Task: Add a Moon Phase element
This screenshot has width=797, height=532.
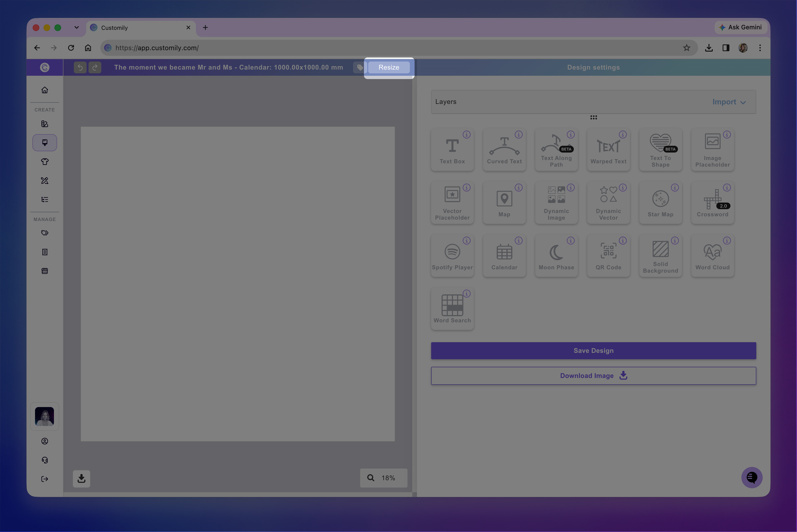Action: tap(556, 256)
